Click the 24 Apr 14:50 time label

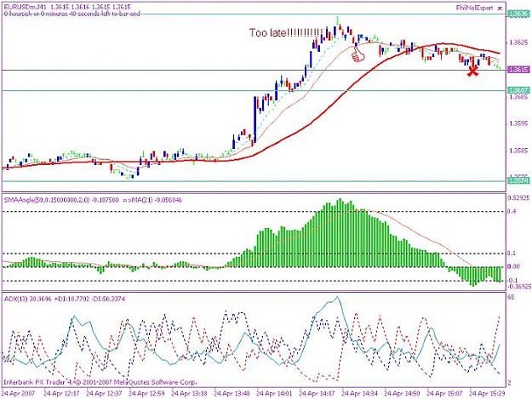pos(402,394)
